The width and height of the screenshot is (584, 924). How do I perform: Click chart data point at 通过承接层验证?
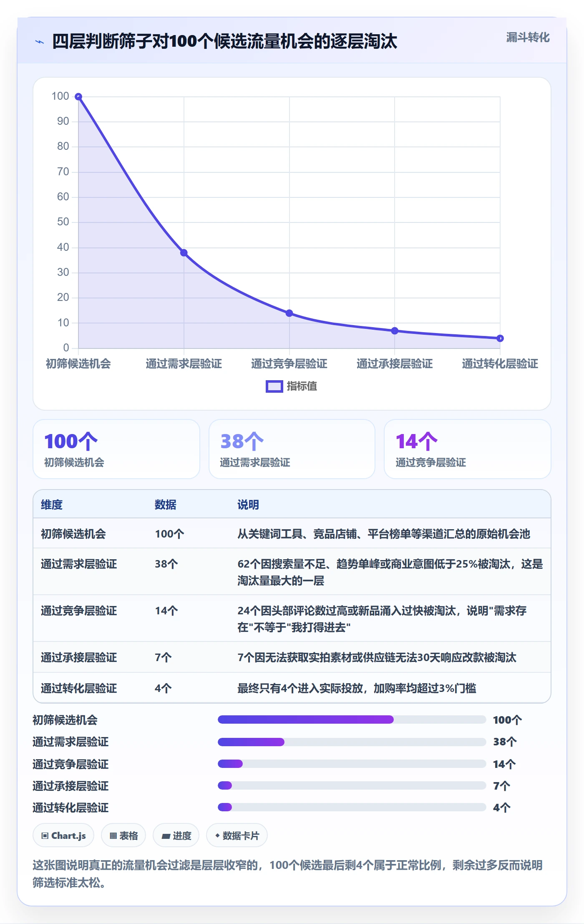395,331
